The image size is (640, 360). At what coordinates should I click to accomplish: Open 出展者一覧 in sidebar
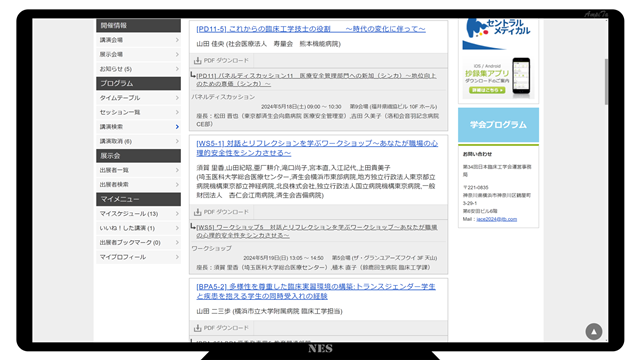coord(138,170)
